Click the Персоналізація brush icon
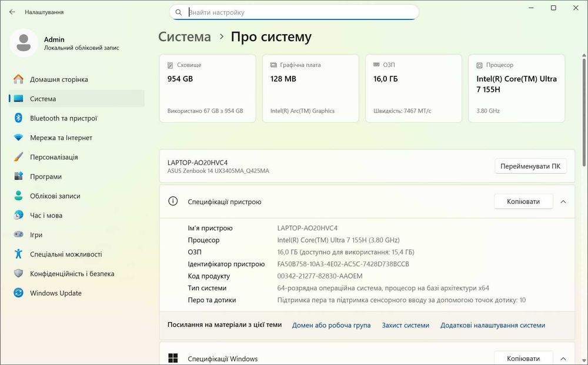Screen dimensions: 588x365 click(18, 157)
